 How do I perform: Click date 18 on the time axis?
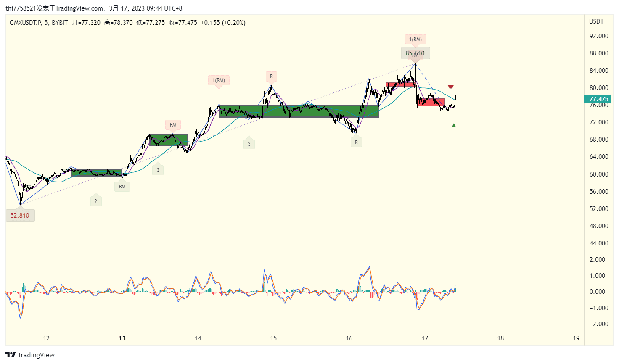click(500, 338)
